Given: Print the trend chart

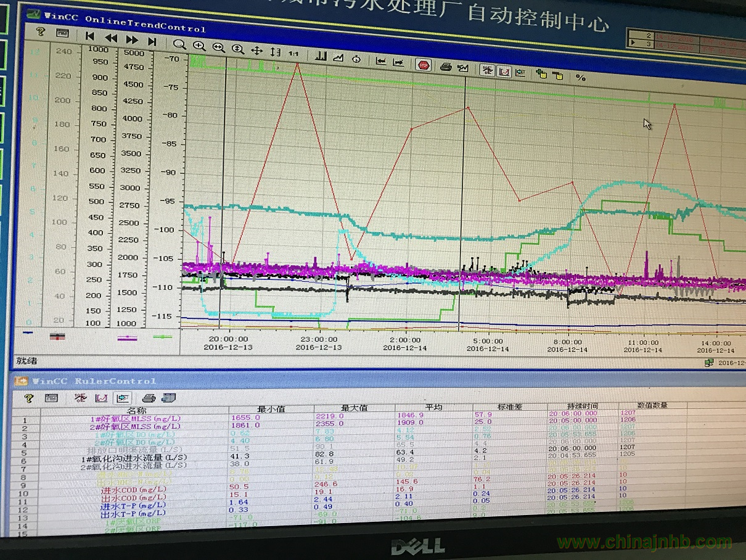Looking at the screenshot, I should [x=446, y=66].
